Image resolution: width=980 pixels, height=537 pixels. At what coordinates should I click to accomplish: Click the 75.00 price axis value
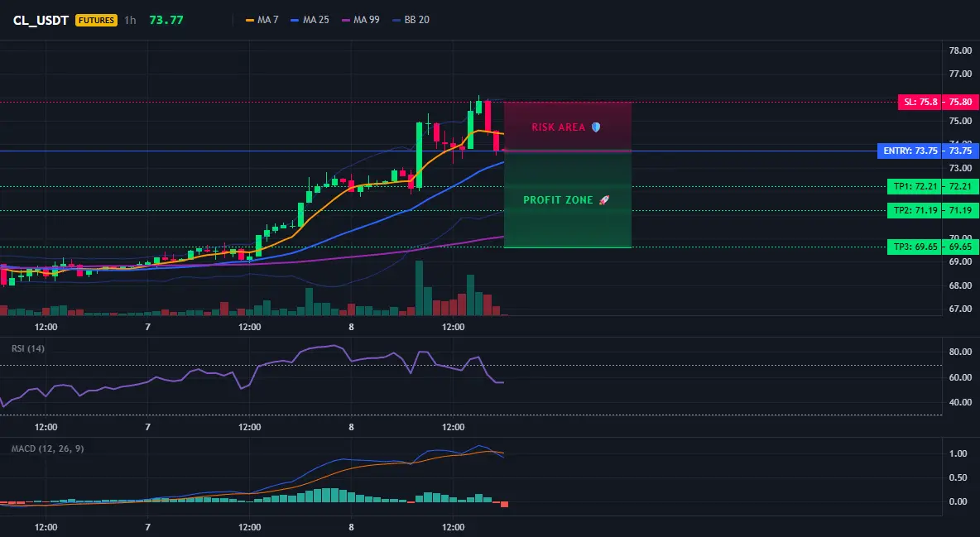pyautogui.click(x=960, y=121)
